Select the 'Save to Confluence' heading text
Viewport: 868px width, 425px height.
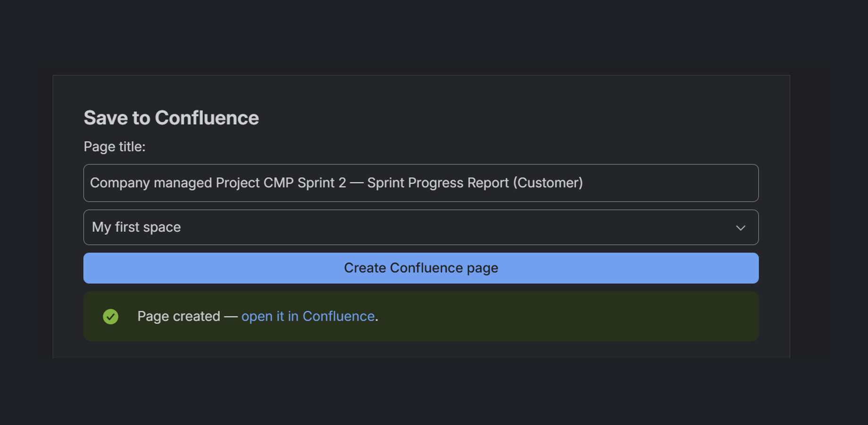171,118
